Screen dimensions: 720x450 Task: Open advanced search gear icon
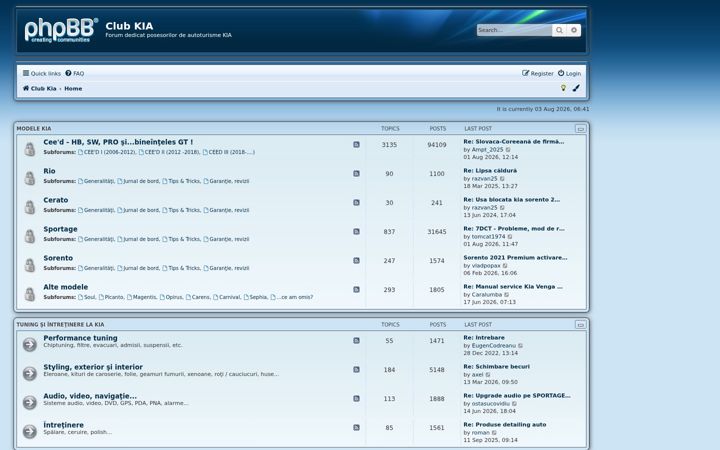(574, 30)
